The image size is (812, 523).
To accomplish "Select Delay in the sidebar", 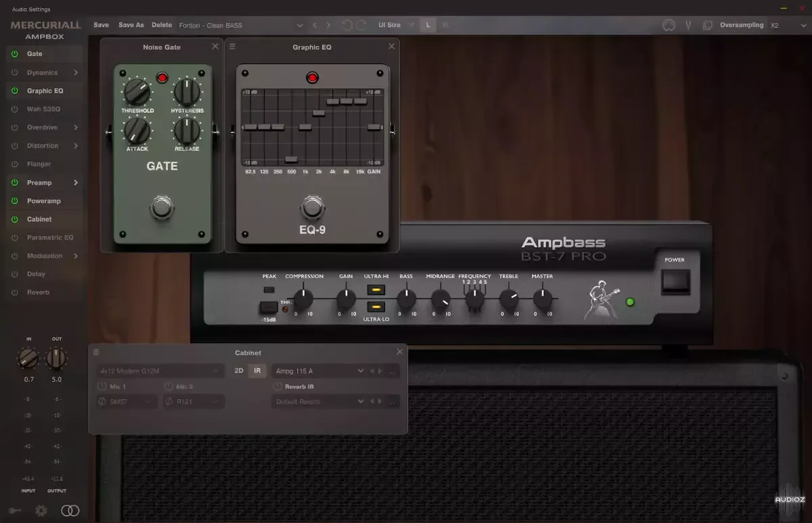I will click(x=36, y=274).
